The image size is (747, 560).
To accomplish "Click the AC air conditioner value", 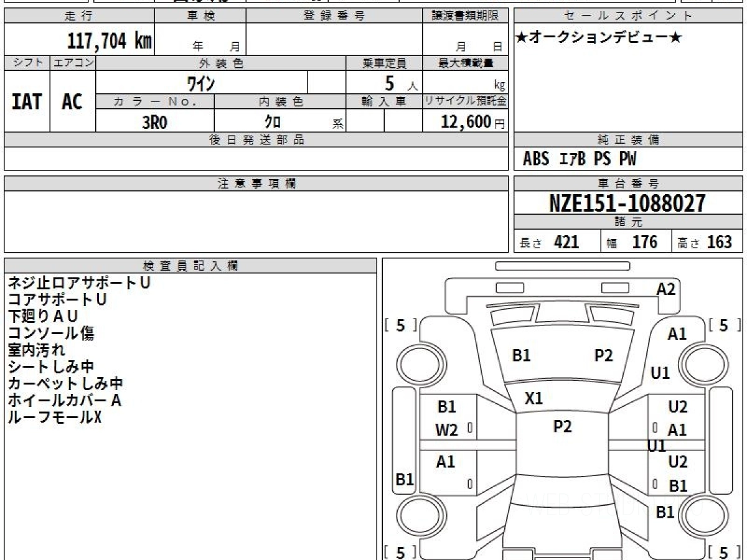I will coord(72,101).
